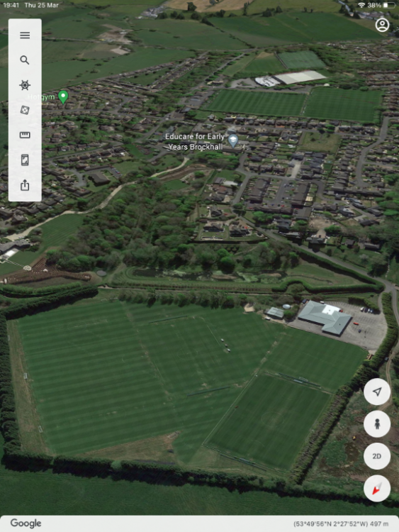Check the battery status indicator
This screenshot has height=532, width=399.
pyautogui.click(x=389, y=5)
